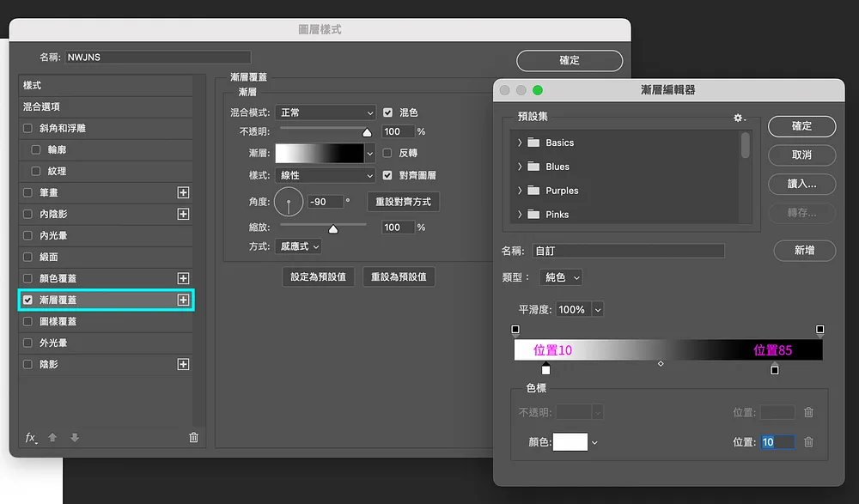Enable the 圖樣覆蓋 checkbox

pyautogui.click(x=27, y=322)
